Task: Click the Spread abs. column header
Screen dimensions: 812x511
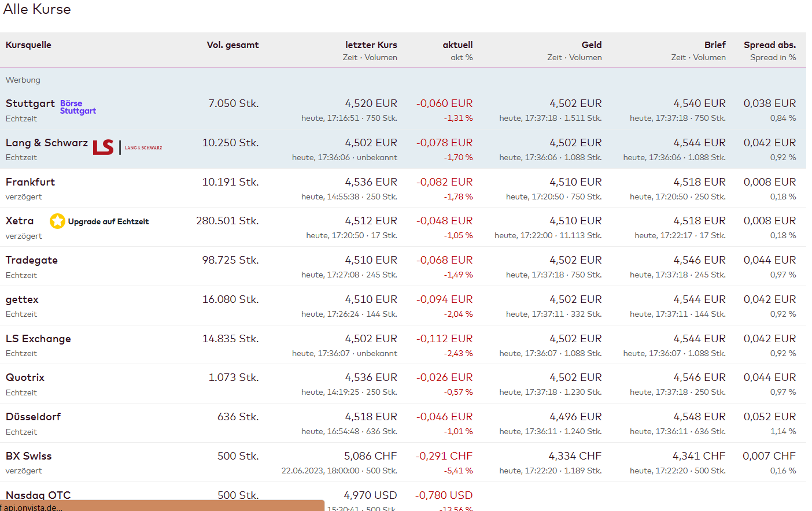Action: 769,45
